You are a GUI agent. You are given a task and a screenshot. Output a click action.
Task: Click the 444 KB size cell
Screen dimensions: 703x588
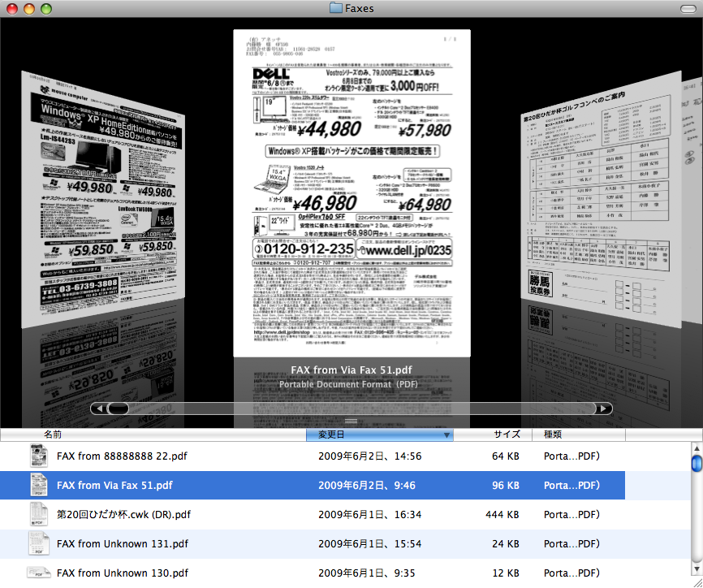pos(502,514)
